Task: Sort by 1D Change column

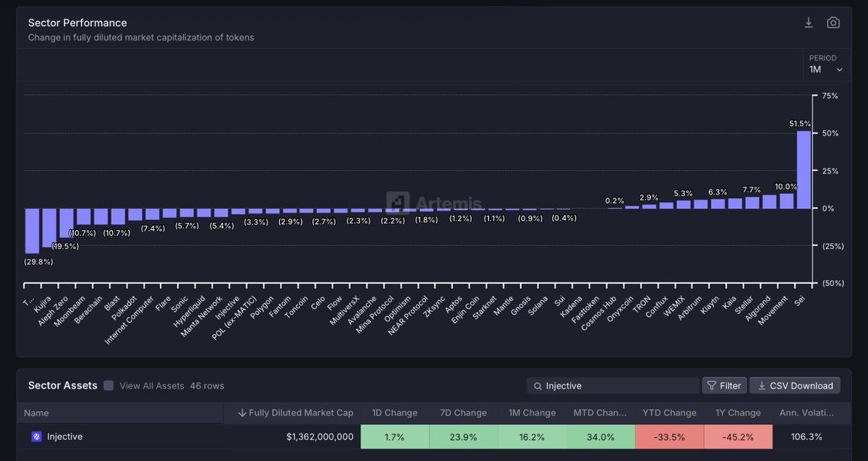Action: 394,413
